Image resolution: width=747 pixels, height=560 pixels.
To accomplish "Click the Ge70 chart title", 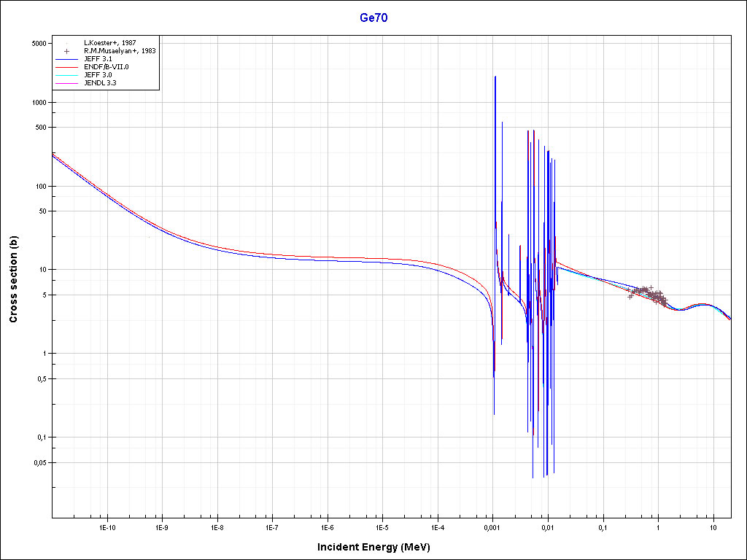I will point(373,17).
